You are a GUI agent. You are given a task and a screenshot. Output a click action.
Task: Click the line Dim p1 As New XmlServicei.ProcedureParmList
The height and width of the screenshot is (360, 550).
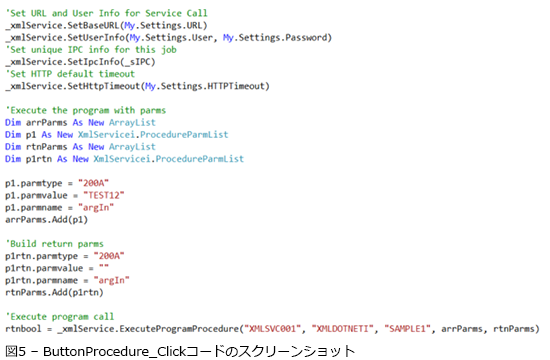tap(117, 135)
